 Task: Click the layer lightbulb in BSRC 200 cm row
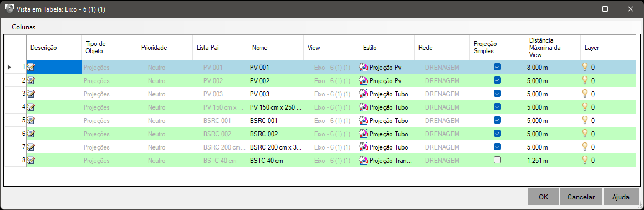point(585,146)
